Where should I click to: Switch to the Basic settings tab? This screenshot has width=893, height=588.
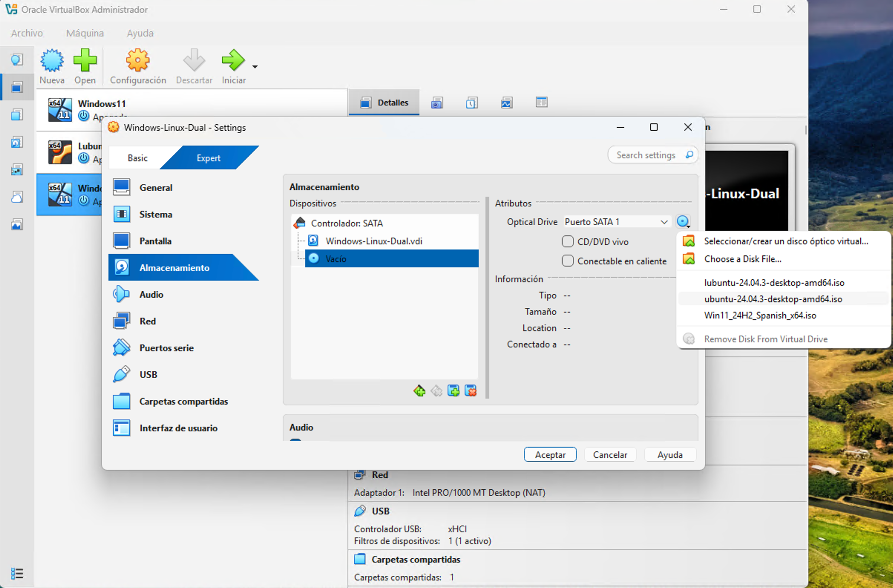[x=137, y=158]
